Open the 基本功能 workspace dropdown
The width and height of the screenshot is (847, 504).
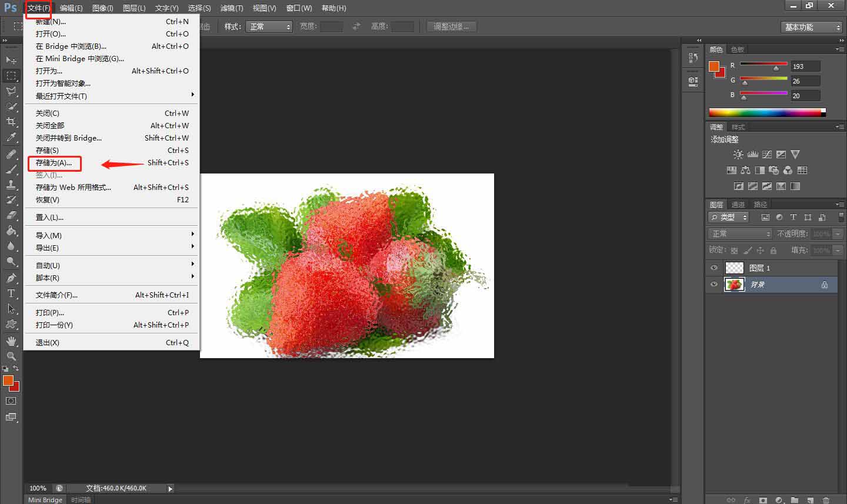pos(812,27)
